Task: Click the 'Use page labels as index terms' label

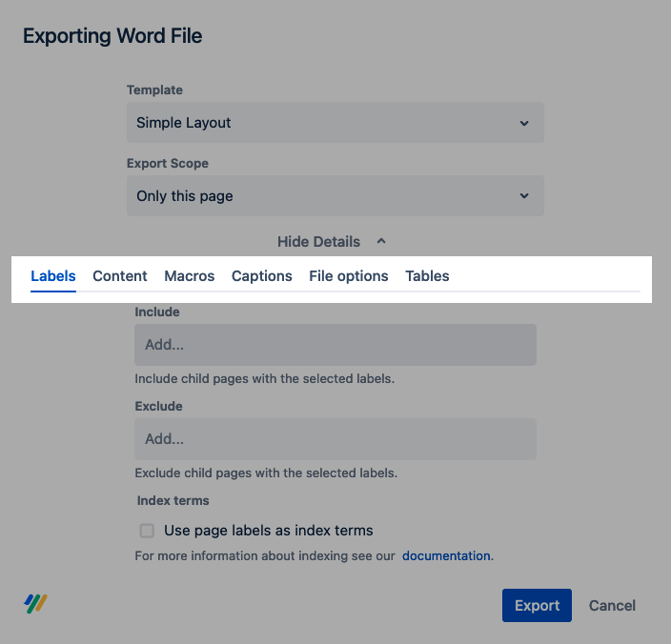Action: click(268, 531)
